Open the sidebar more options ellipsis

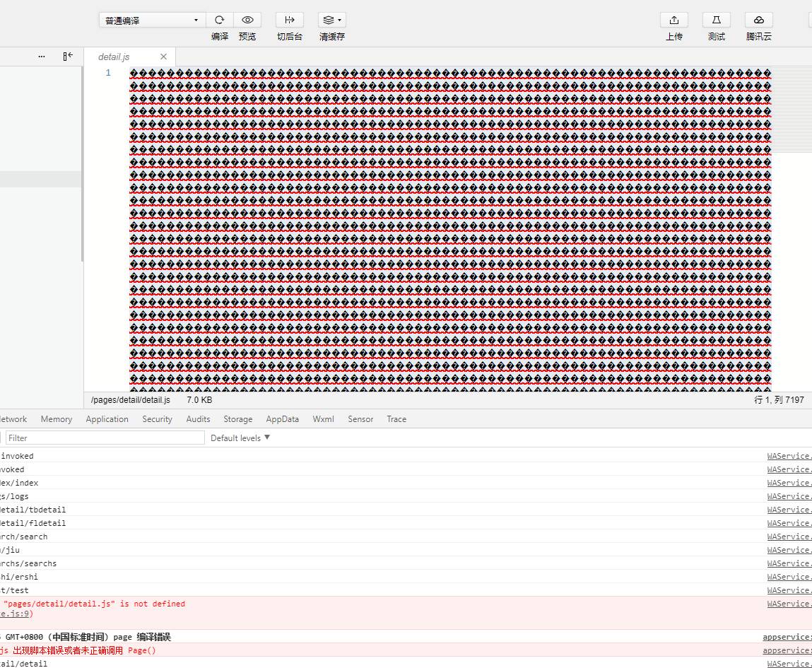point(42,57)
